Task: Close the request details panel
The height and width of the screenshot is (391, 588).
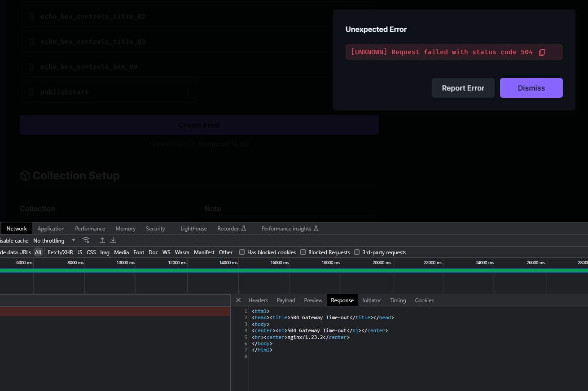Action: pyautogui.click(x=238, y=300)
